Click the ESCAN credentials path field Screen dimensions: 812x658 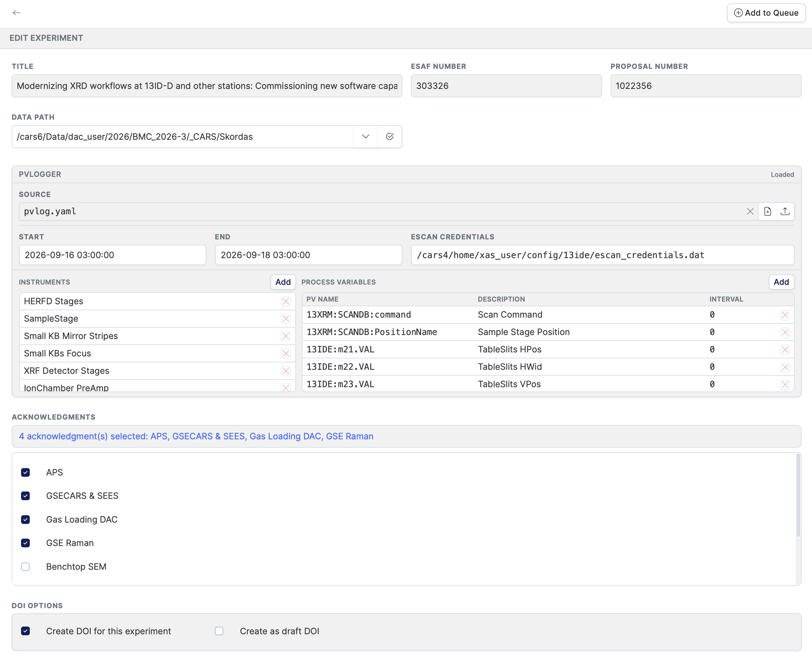pos(602,255)
